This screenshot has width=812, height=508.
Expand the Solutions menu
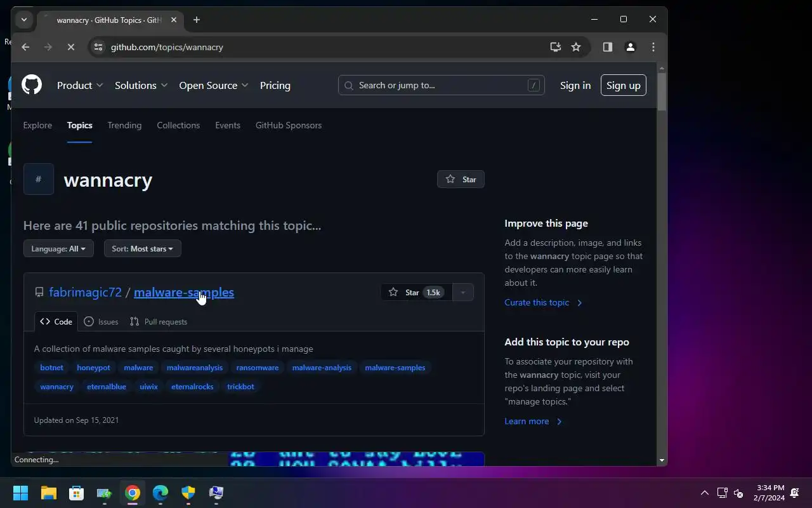(141, 85)
